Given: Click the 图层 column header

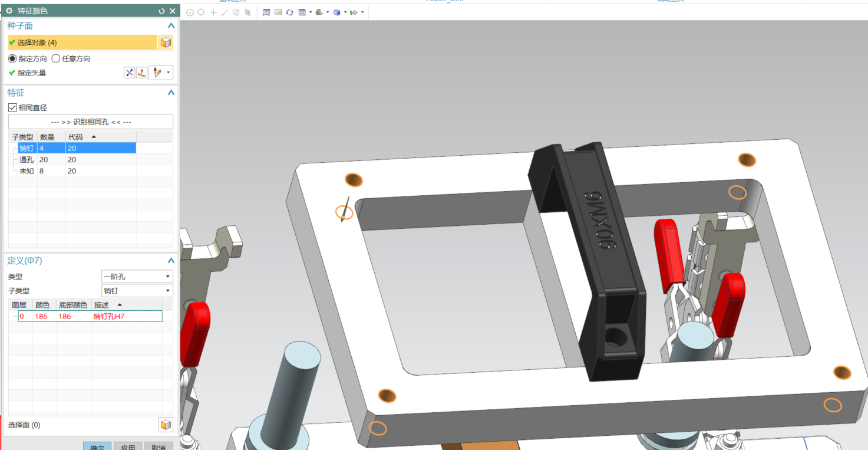Looking at the screenshot, I should tap(20, 305).
